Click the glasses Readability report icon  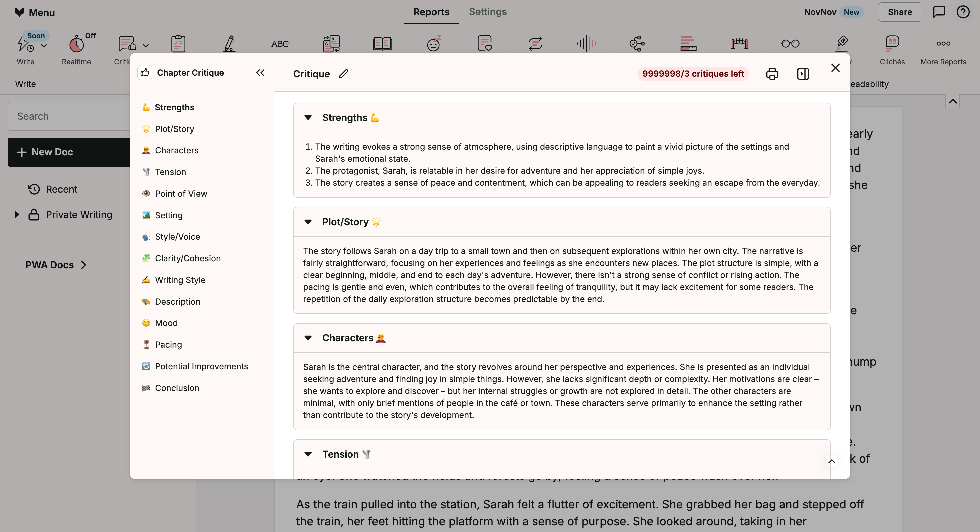[790, 44]
